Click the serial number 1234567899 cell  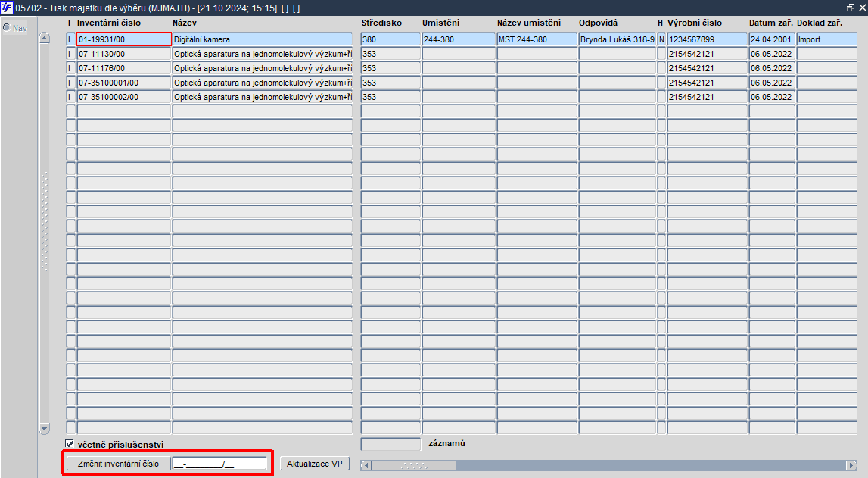pos(707,39)
